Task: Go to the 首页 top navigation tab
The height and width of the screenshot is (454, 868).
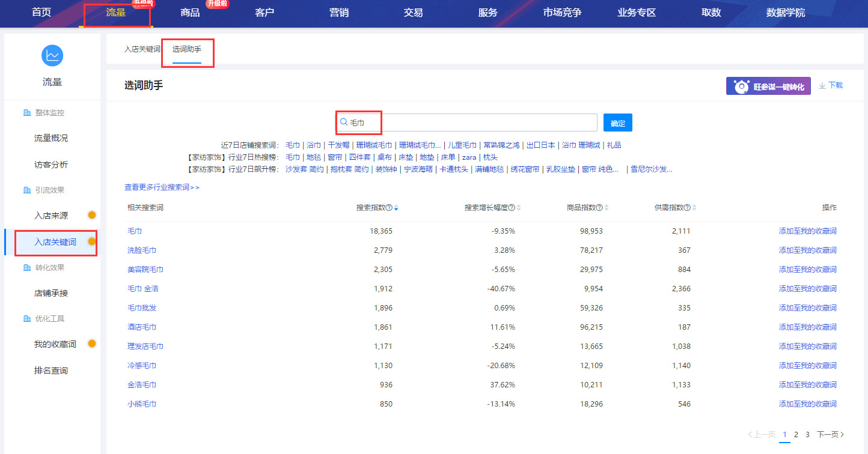Action: [41, 13]
